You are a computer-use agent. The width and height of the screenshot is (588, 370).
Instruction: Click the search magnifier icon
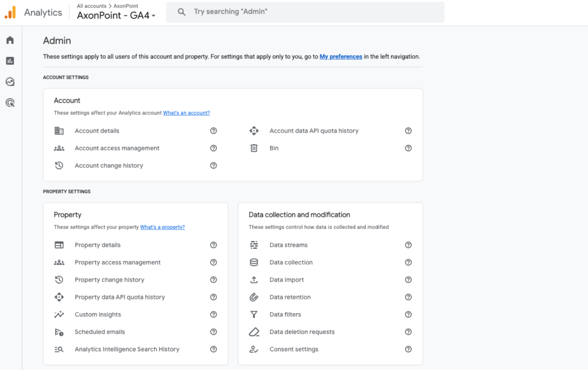click(x=181, y=12)
